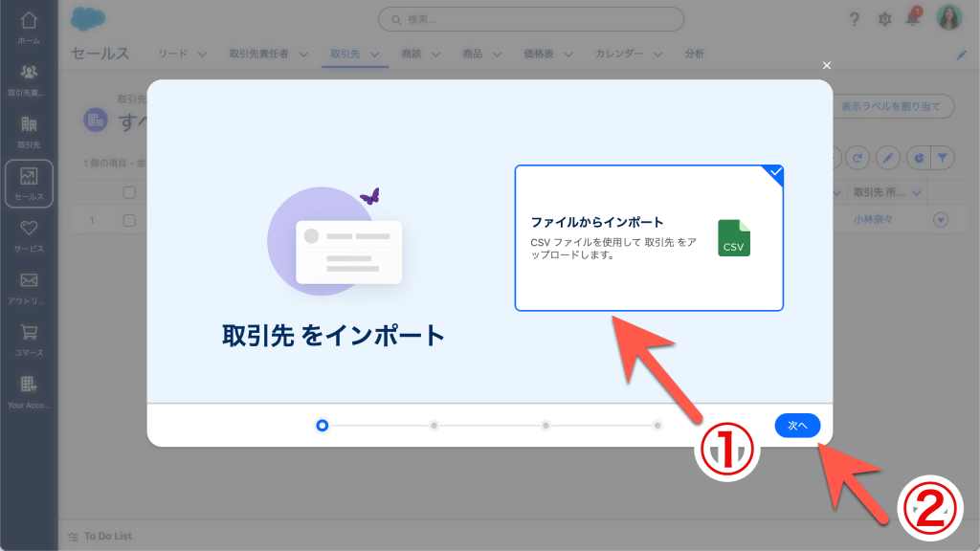The image size is (980, 551).
Task: Expand the 取引先 tab dropdown chevron
Action: 374,55
